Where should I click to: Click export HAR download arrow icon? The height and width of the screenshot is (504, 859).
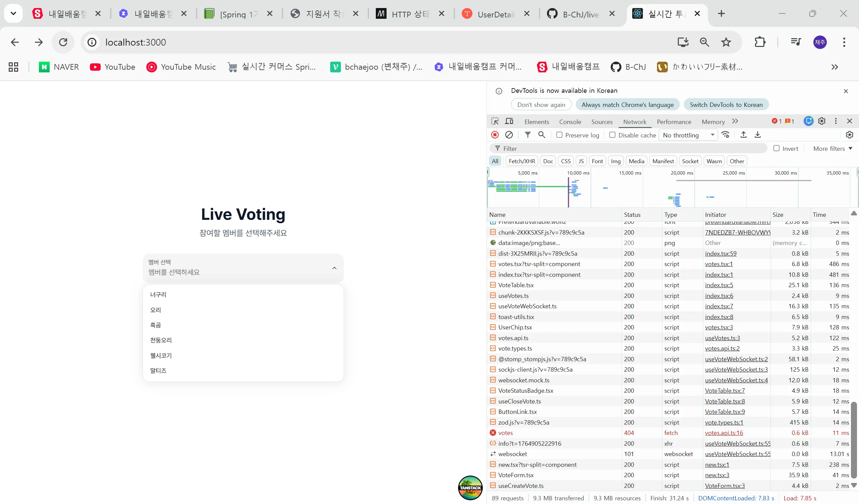coord(757,135)
